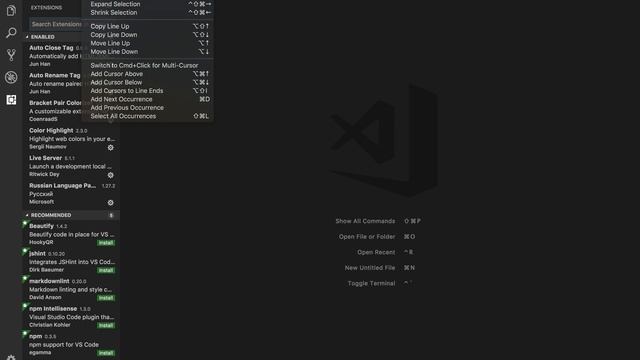Open the jshint extension details

71,262
